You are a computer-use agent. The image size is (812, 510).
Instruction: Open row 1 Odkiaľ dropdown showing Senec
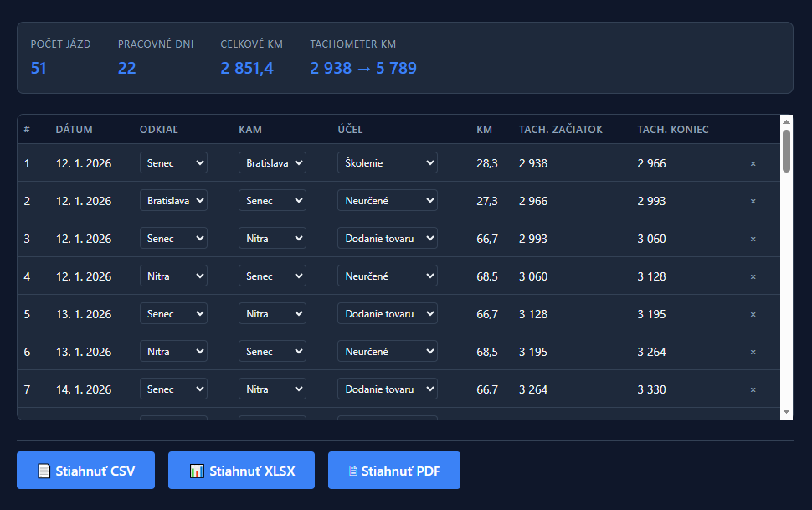[x=173, y=163]
